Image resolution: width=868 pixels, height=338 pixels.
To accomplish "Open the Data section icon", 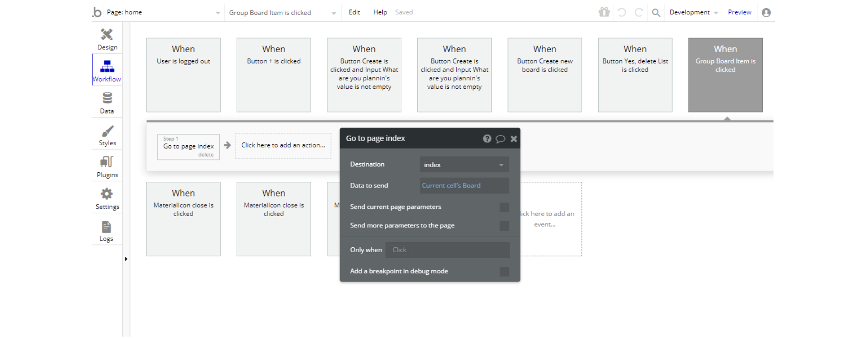I will [x=107, y=103].
